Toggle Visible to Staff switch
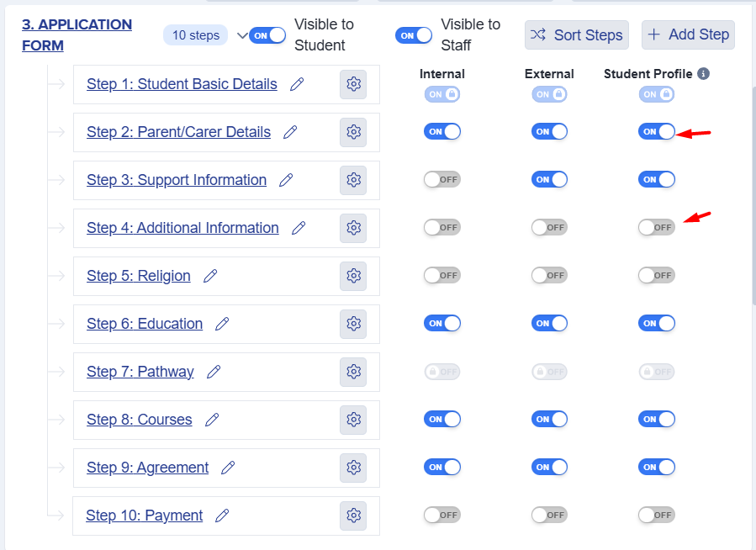 pyautogui.click(x=414, y=35)
